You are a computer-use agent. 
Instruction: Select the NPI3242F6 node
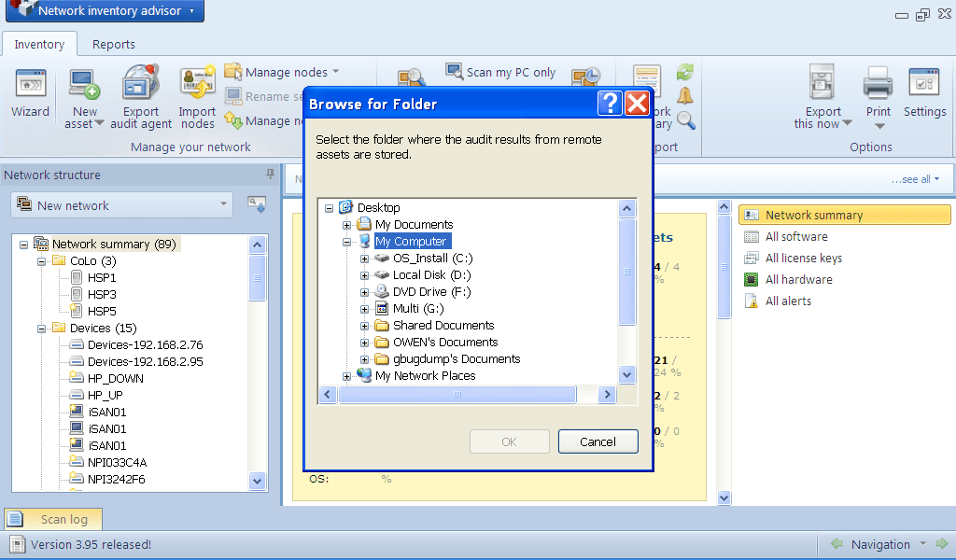117,479
